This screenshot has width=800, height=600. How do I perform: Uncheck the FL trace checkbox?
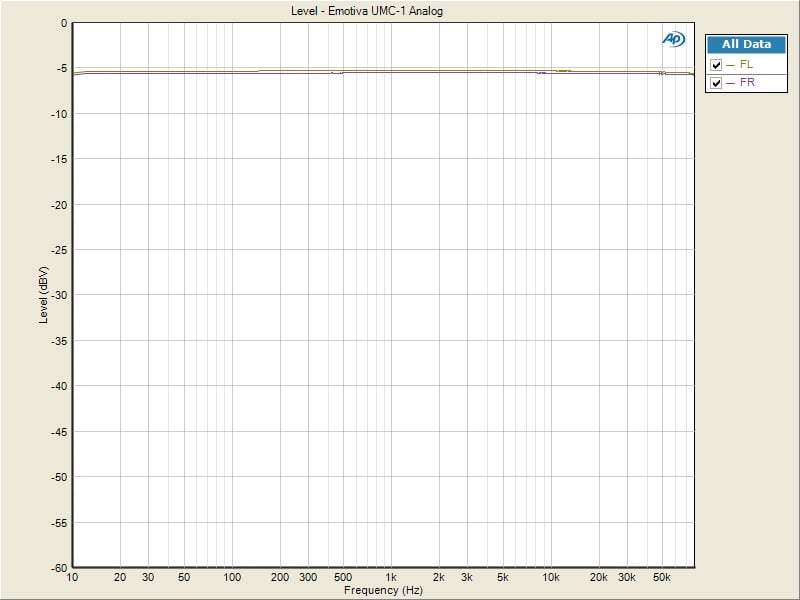coord(716,65)
